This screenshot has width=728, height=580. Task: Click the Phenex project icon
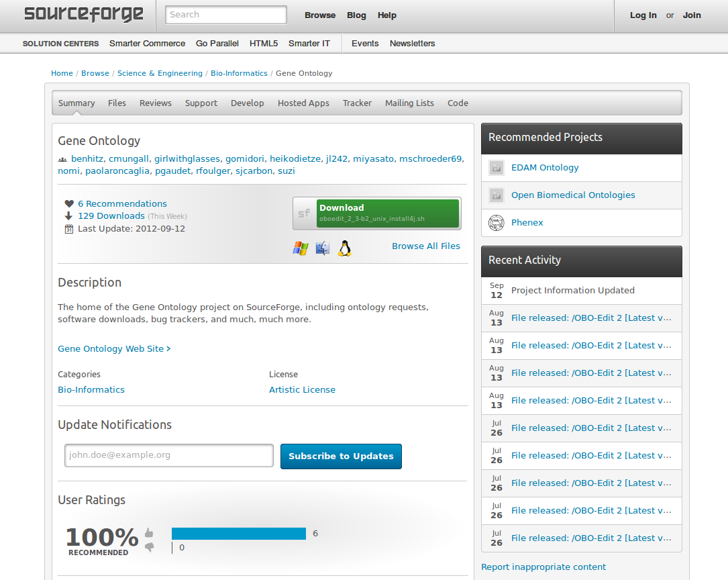(x=497, y=222)
